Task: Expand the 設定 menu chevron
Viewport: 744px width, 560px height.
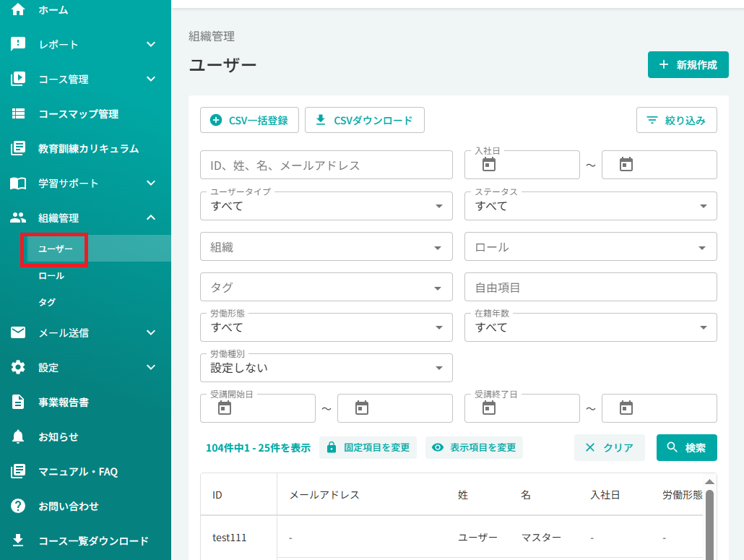Action: 151,367
